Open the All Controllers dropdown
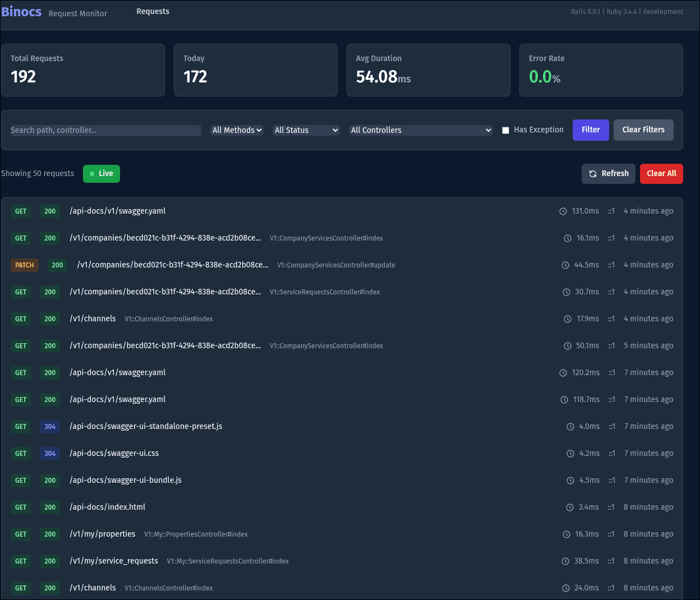The width and height of the screenshot is (700, 600). 421,130
